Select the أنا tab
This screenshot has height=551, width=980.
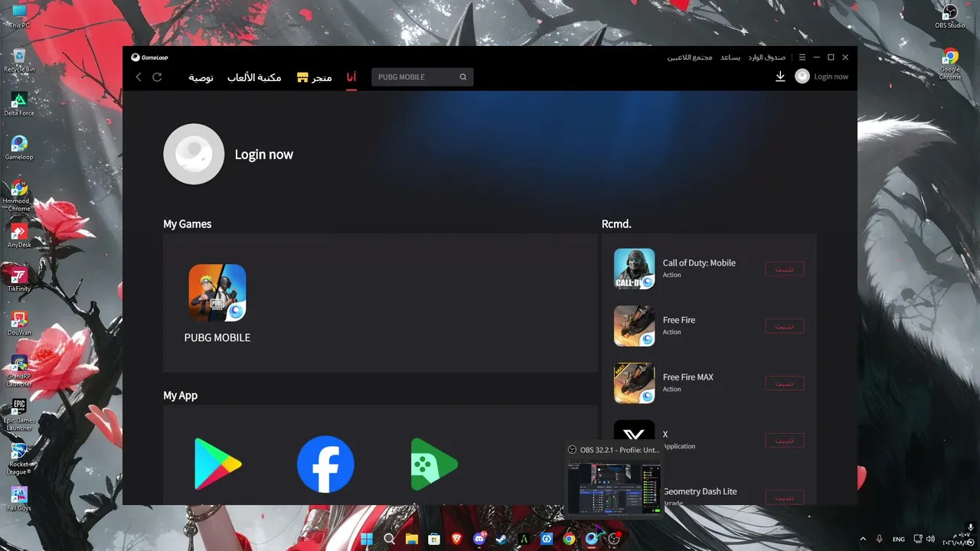pyautogui.click(x=351, y=77)
